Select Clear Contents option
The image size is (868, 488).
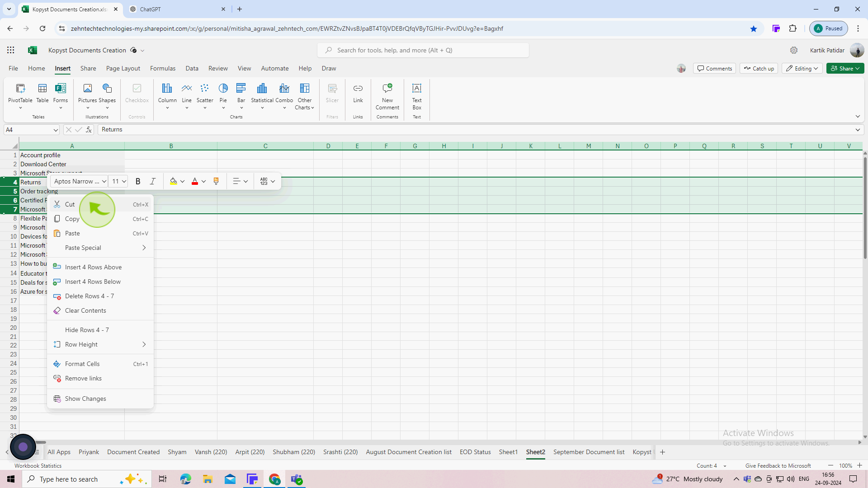[100, 310]
